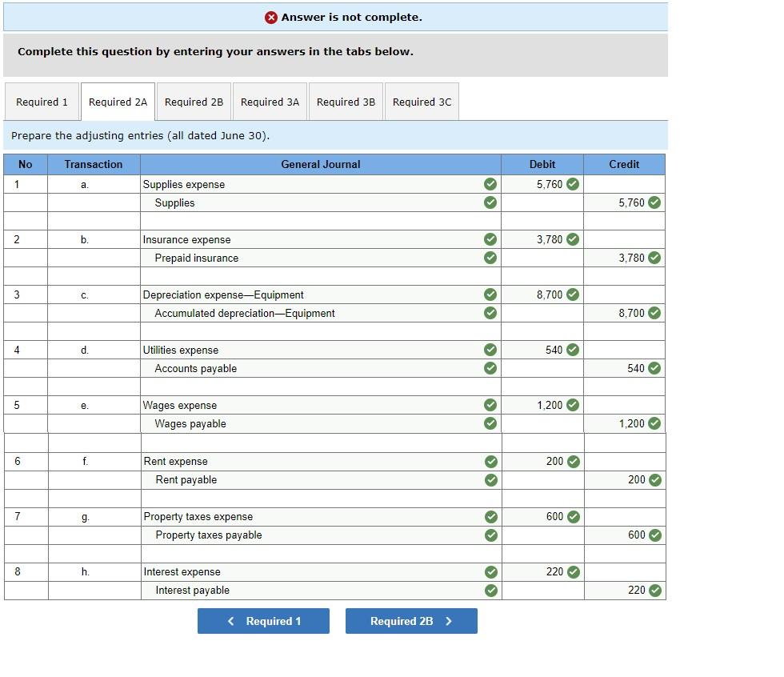The height and width of the screenshot is (677, 784).
Task: Advance with the Required 2B button
Action: tap(411, 621)
